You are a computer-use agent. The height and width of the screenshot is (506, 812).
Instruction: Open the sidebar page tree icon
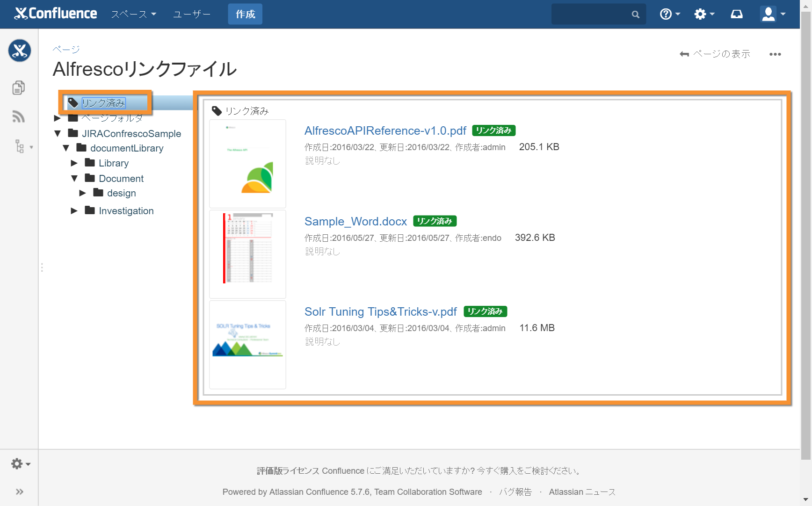pos(20,146)
